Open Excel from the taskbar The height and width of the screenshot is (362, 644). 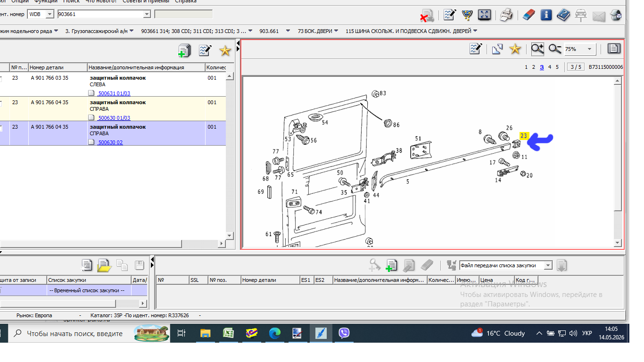(229, 333)
